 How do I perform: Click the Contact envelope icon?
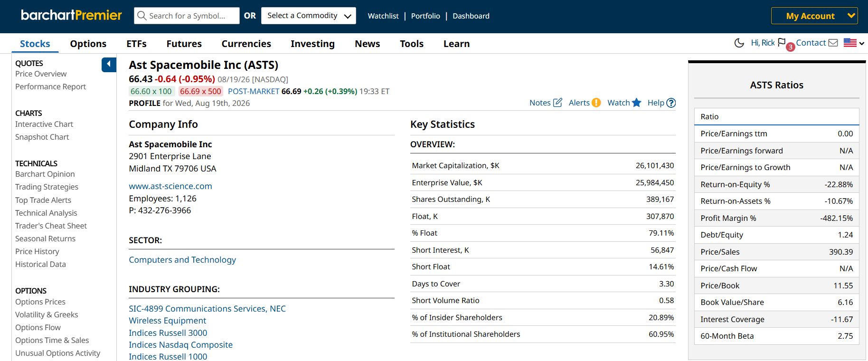click(833, 43)
